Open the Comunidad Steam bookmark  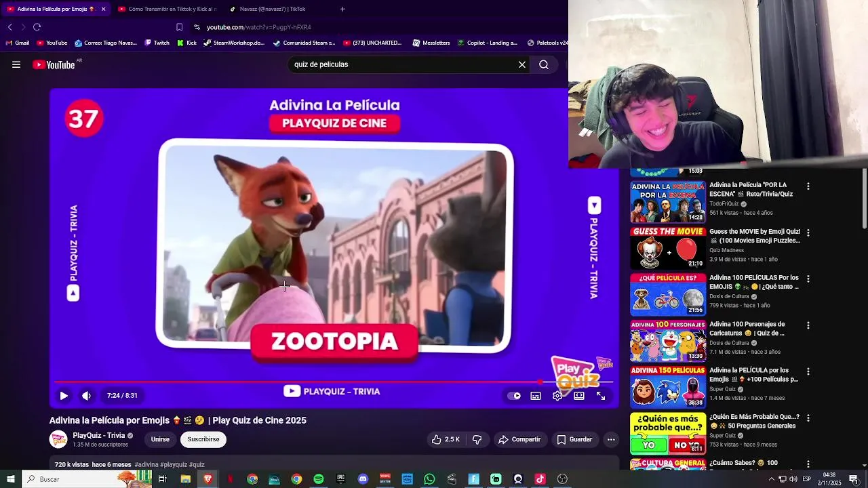coord(304,43)
